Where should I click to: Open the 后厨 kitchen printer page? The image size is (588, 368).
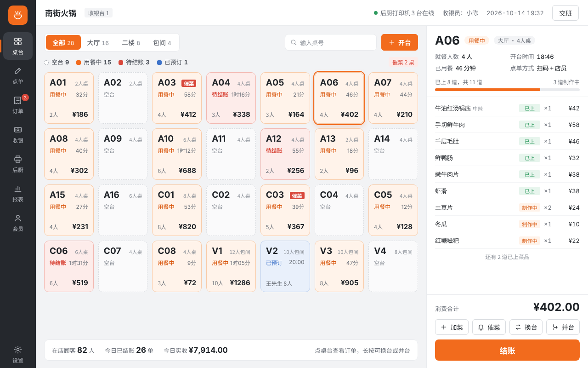click(x=18, y=164)
